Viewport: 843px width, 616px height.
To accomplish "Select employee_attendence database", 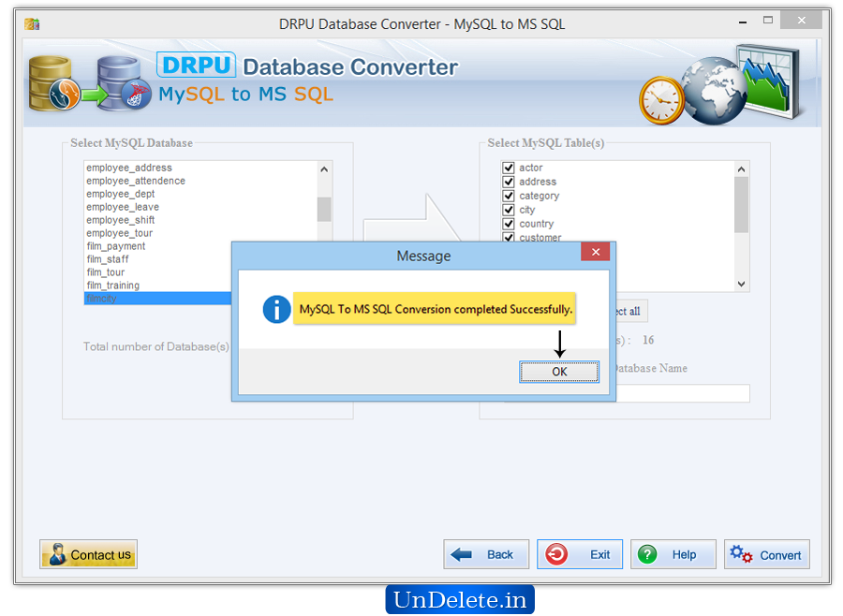I will click(136, 181).
